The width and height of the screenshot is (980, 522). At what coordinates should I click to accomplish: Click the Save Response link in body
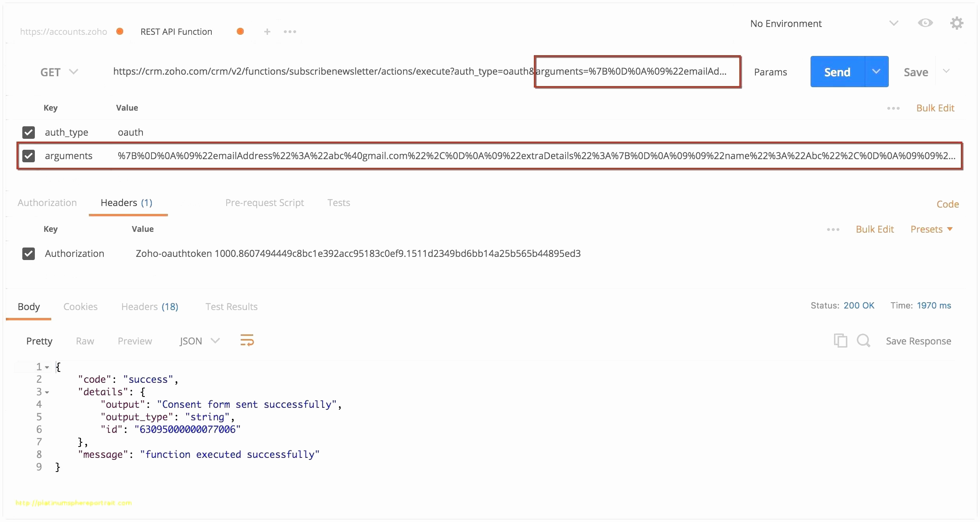click(918, 341)
